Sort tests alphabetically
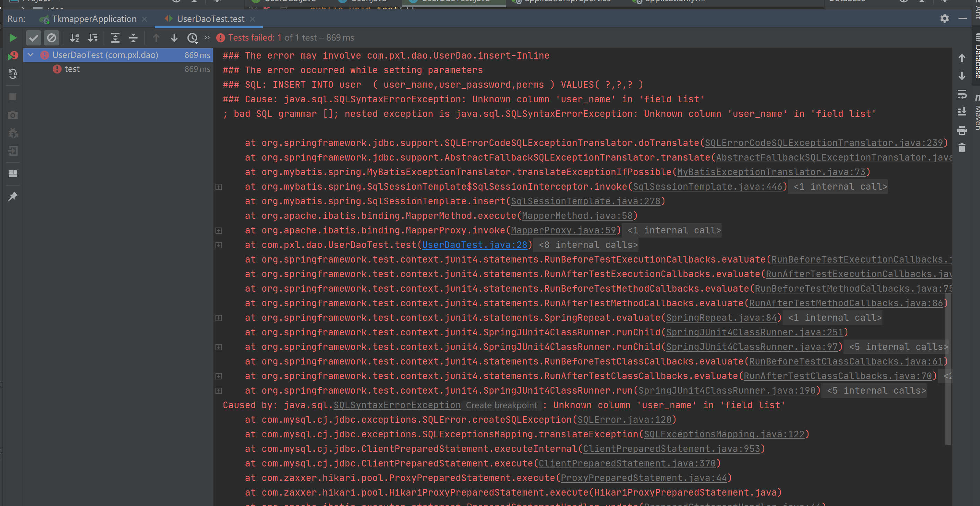This screenshot has width=980, height=506. [x=74, y=38]
